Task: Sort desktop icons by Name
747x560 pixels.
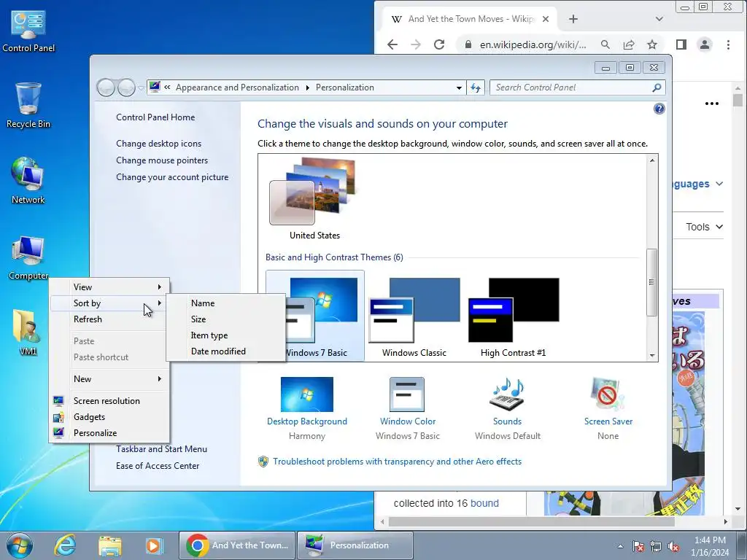Action: (x=226, y=303)
